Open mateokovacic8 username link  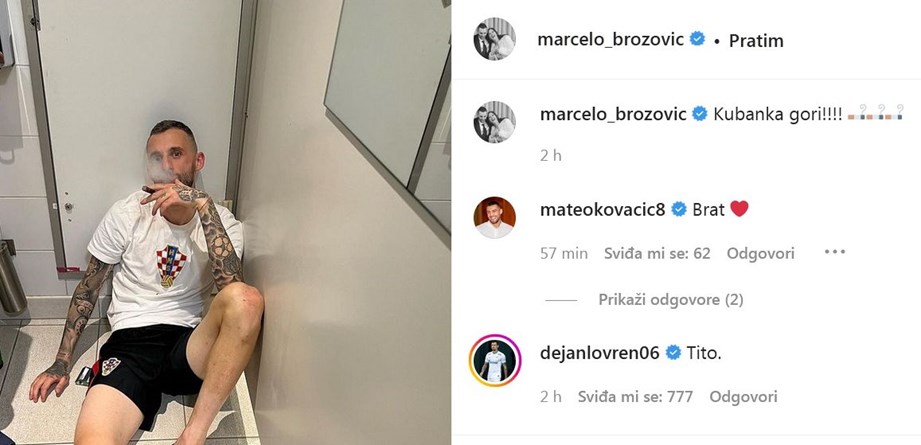(x=603, y=209)
